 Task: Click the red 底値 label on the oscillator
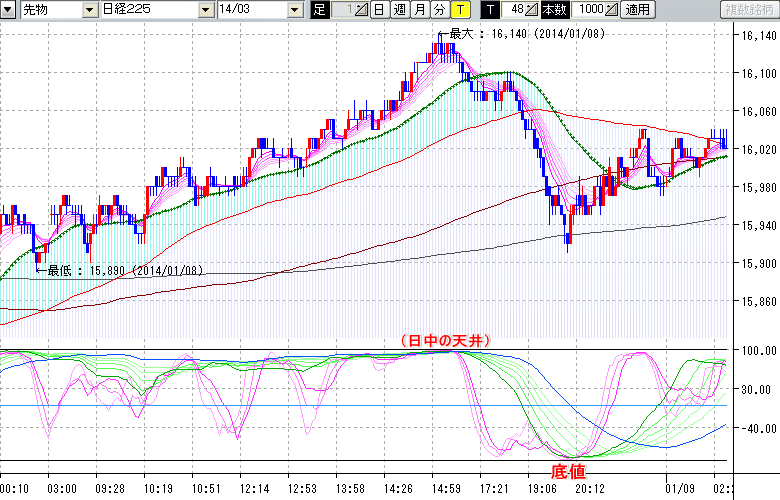tap(569, 470)
